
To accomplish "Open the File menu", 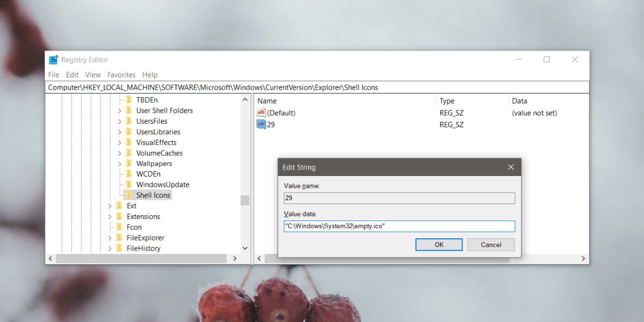I will [x=54, y=75].
